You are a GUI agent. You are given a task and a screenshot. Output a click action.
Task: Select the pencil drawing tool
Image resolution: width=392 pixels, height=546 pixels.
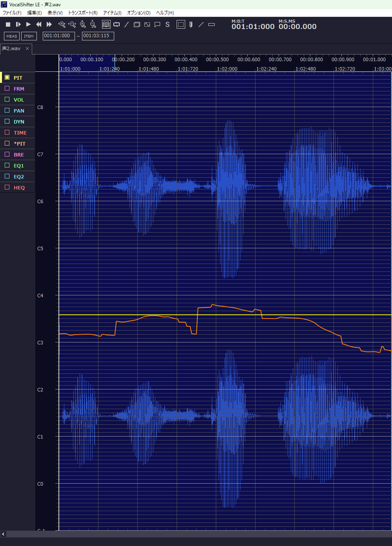click(191, 24)
